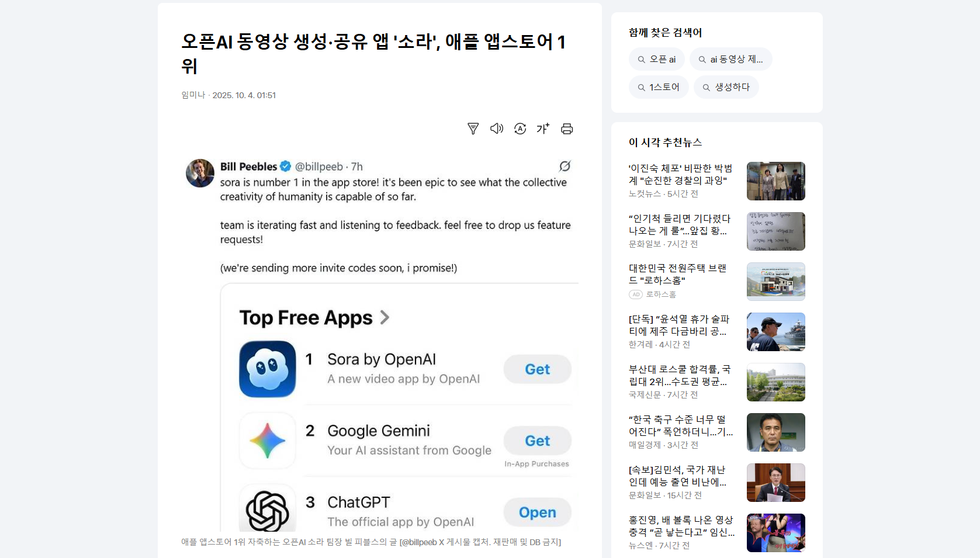Viewport: 980px width, 558px height.
Task: Select the '오픈 ai' related search chip
Action: click(657, 59)
